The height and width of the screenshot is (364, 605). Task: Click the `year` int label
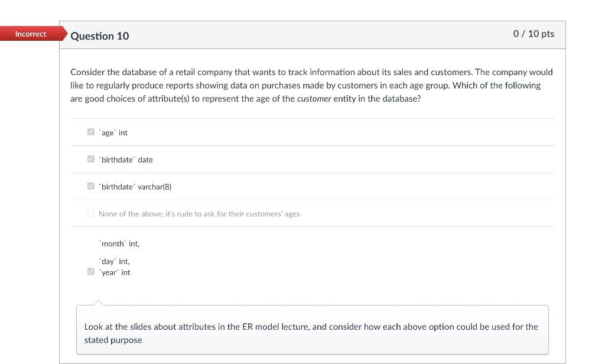click(x=115, y=273)
